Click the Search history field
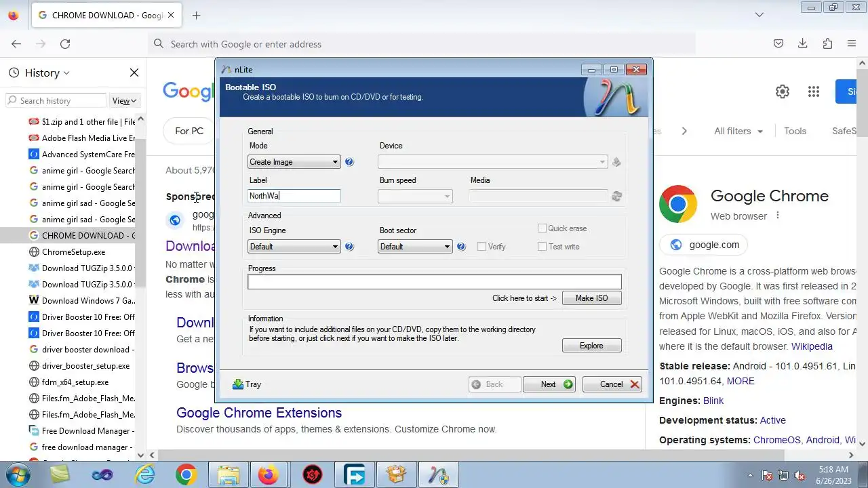 coord(56,100)
